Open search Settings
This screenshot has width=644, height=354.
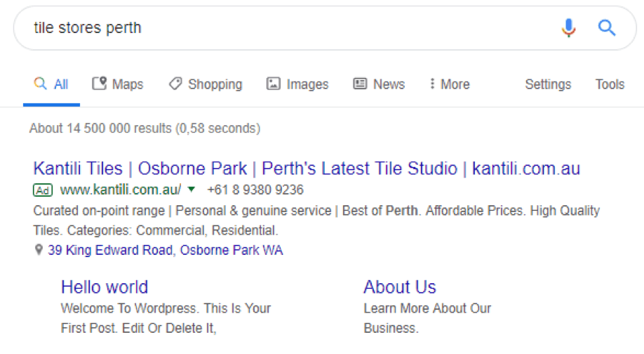pyautogui.click(x=548, y=84)
